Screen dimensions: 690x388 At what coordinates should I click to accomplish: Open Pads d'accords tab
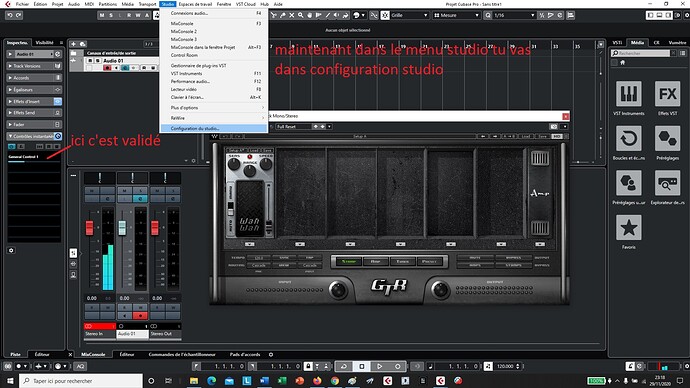245,354
